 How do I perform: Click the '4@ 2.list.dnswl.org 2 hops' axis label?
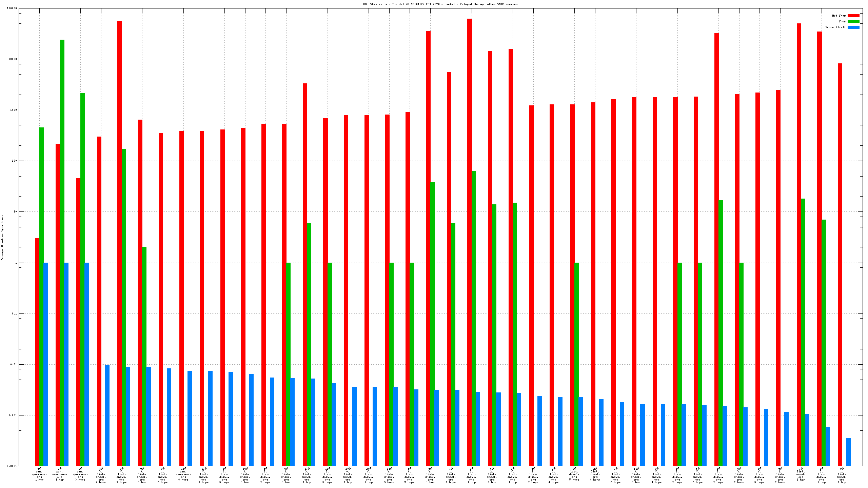[x=533, y=475]
